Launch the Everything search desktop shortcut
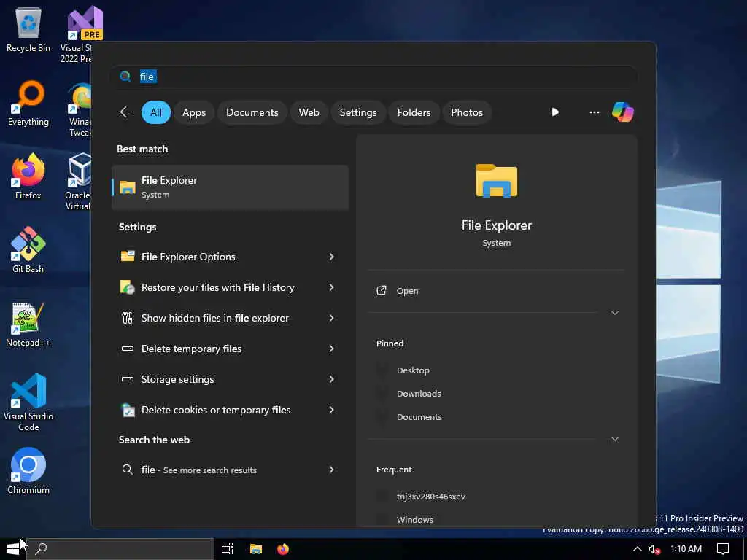The image size is (747, 560). coord(28,103)
